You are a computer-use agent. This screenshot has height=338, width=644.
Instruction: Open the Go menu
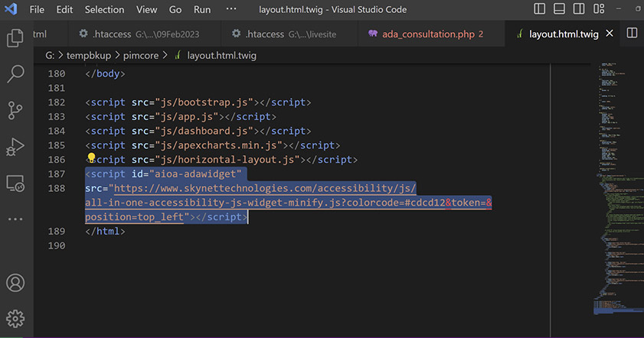tap(175, 9)
